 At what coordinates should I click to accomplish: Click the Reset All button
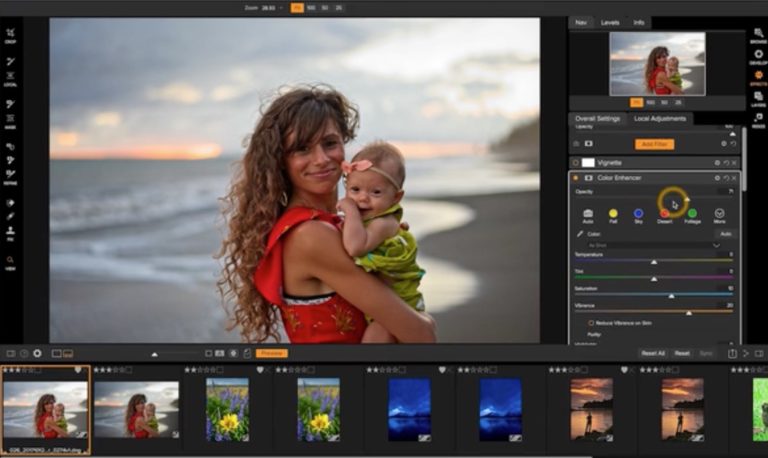point(653,353)
